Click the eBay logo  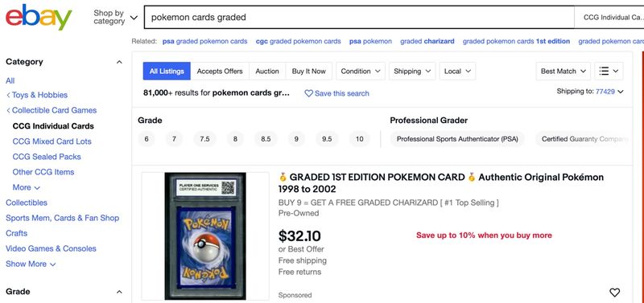(39, 17)
